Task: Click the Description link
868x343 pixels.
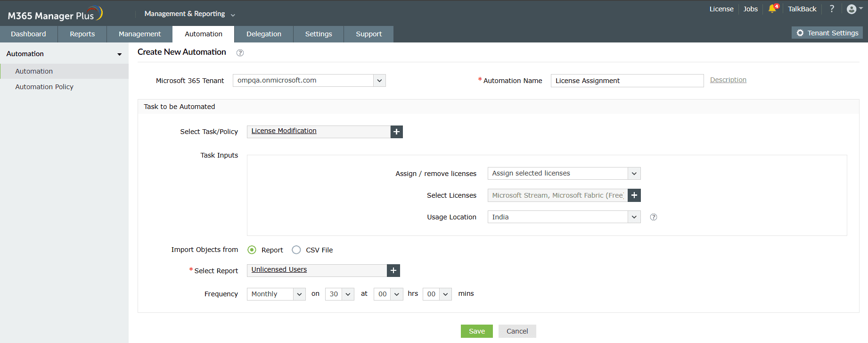Action: click(728, 80)
